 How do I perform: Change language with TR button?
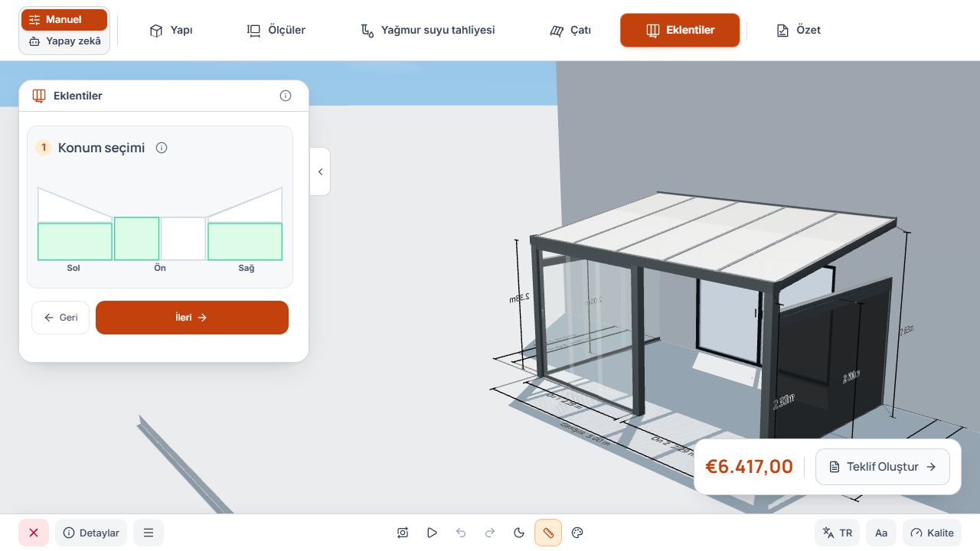837,533
